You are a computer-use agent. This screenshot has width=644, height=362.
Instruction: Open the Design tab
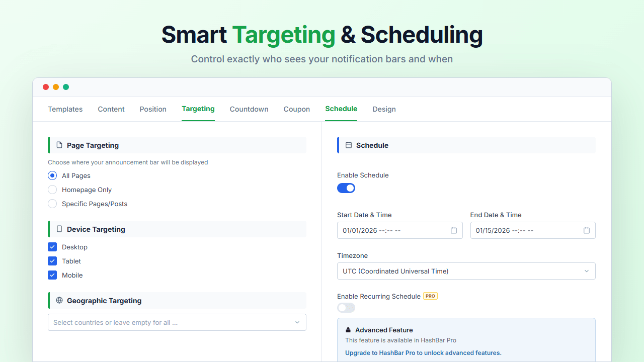384,109
